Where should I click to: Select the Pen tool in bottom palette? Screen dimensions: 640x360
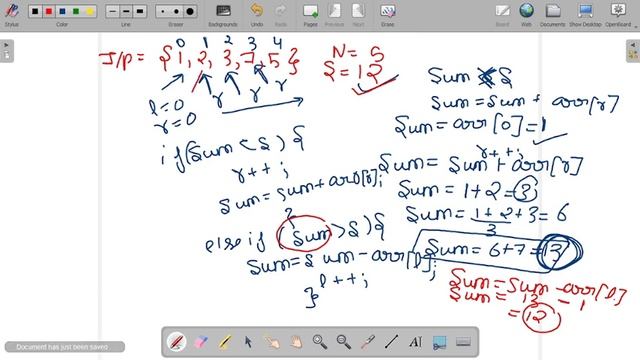click(177, 342)
